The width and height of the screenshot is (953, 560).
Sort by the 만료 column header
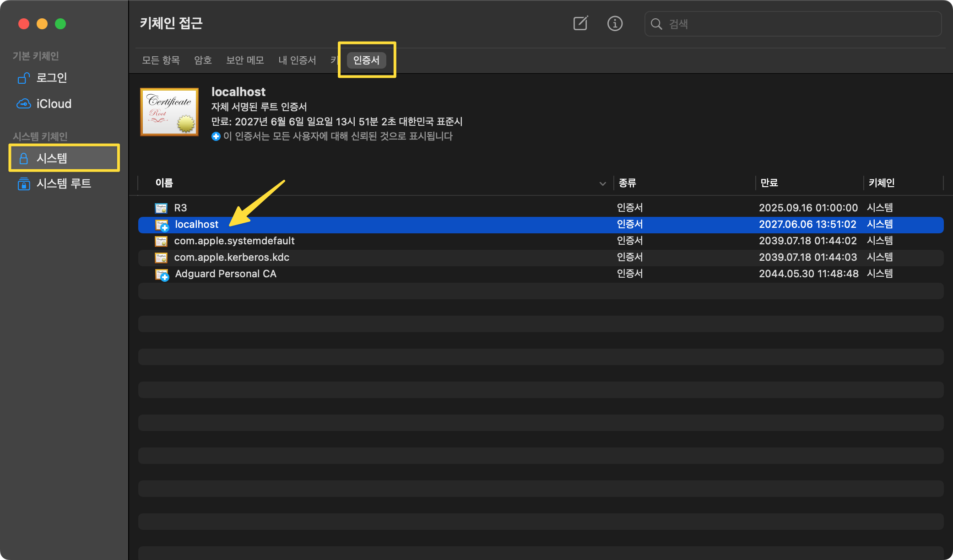click(x=769, y=183)
